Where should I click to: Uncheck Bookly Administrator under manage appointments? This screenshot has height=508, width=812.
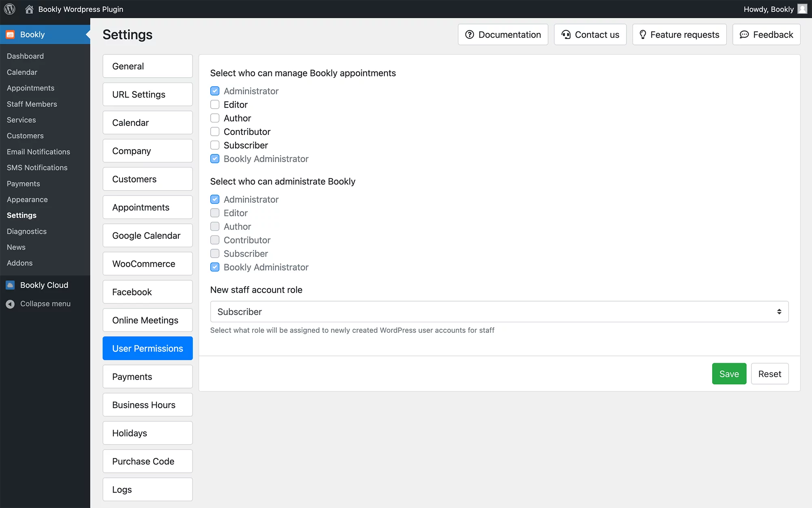(215, 159)
